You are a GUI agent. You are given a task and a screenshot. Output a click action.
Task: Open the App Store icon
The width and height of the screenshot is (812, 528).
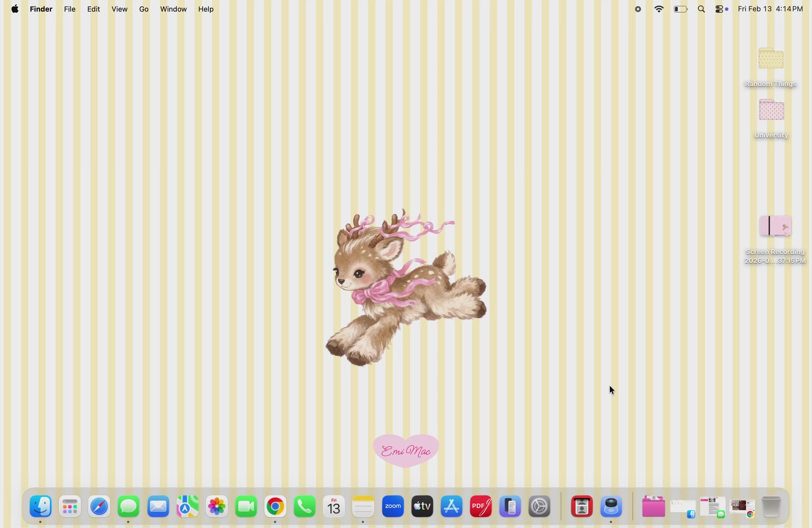pos(452,507)
